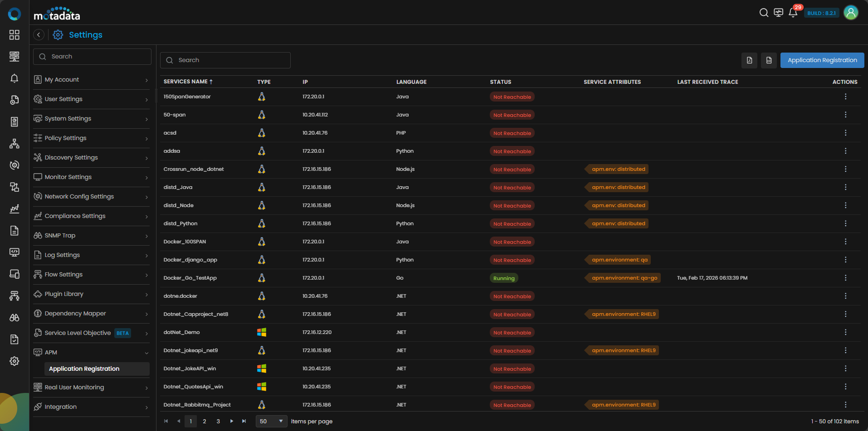The width and height of the screenshot is (868, 431).
Task: Export table as PDF icon
Action: [749, 60]
